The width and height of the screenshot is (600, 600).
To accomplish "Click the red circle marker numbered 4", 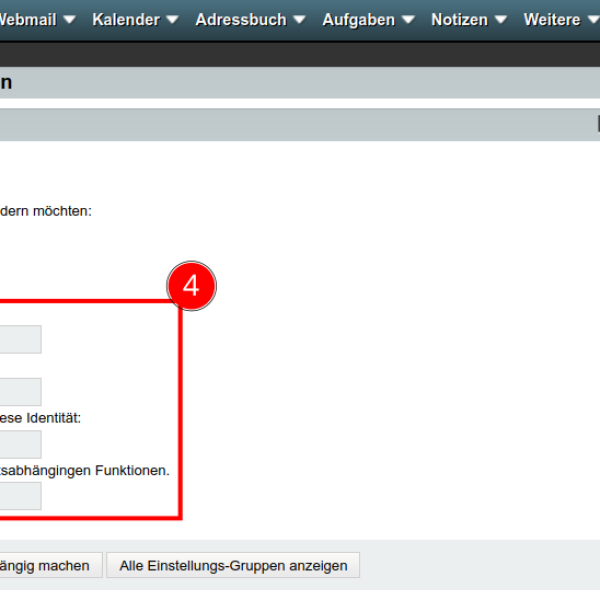I will click(190, 286).
